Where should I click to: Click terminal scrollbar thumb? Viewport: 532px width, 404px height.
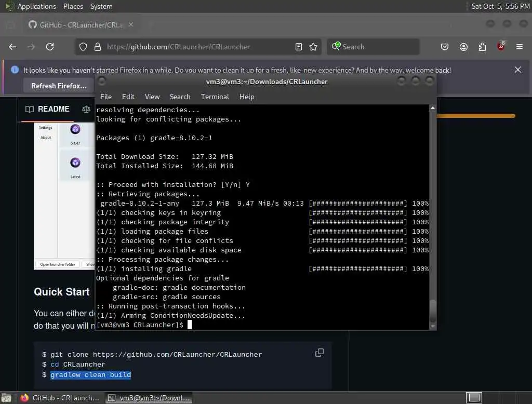point(433,312)
